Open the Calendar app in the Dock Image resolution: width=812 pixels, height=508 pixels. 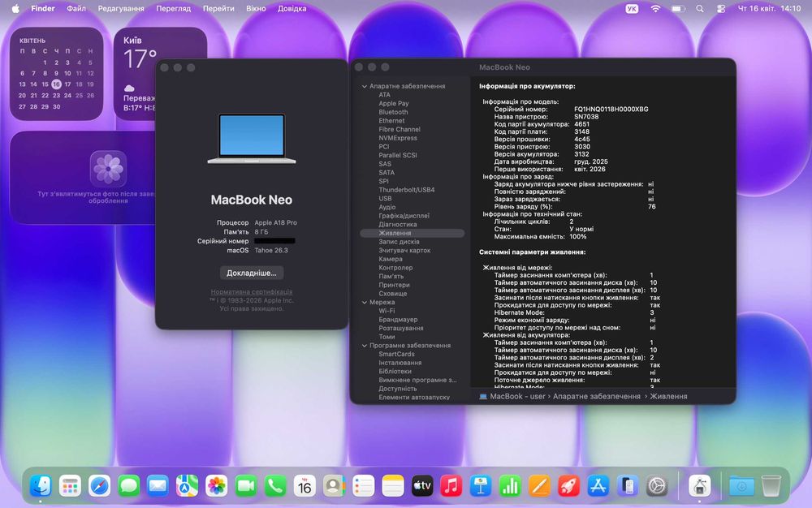(x=304, y=486)
